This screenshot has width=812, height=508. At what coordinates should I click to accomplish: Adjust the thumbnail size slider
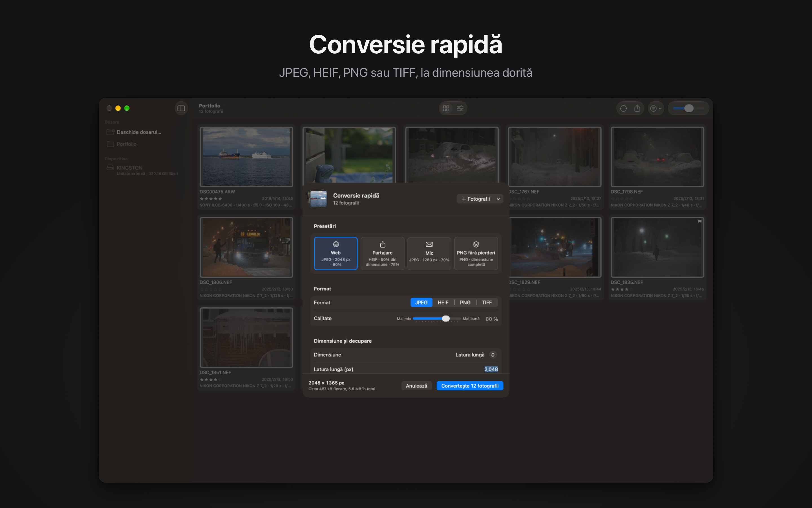point(688,108)
